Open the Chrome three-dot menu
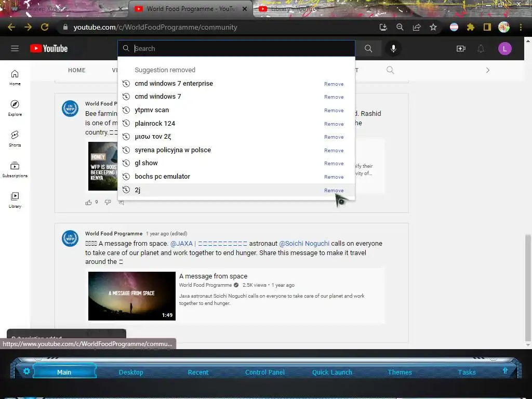 coord(521,27)
